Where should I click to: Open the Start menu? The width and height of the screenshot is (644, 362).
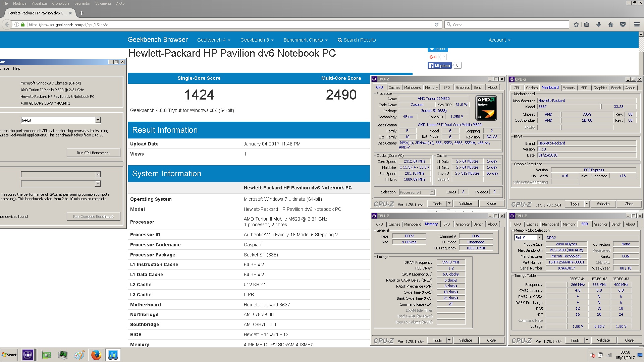pyautogui.click(x=9, y=355)
